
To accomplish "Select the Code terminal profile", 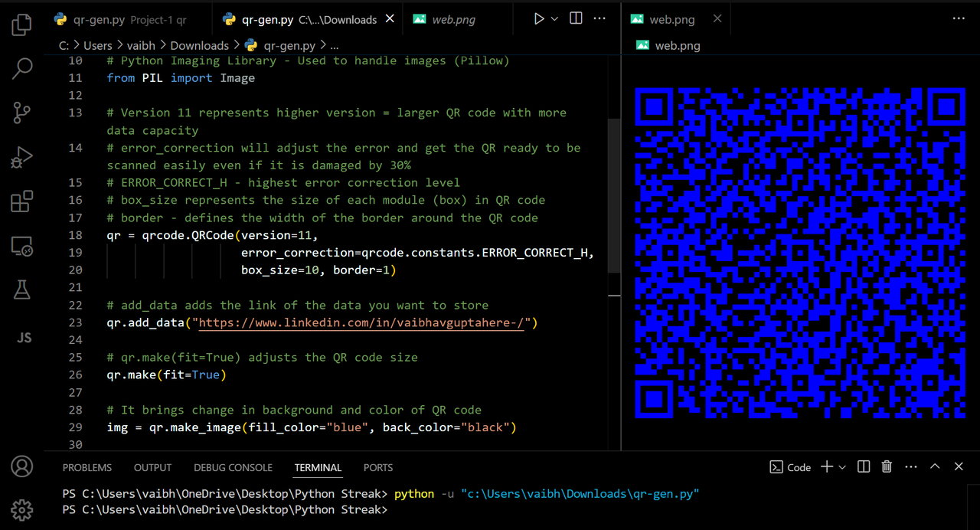I will [790, 467].
